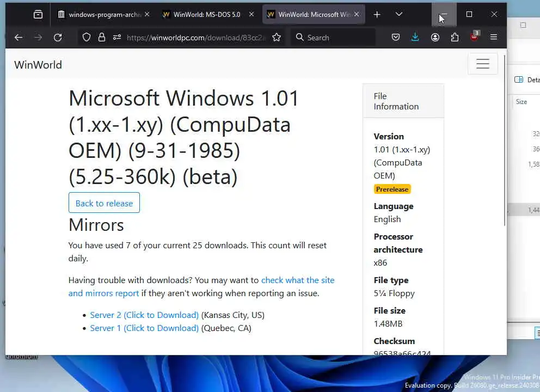Open uBlock Origin extension icon
The height and width of the screenshot is (392, 540).
click(474, 36)
